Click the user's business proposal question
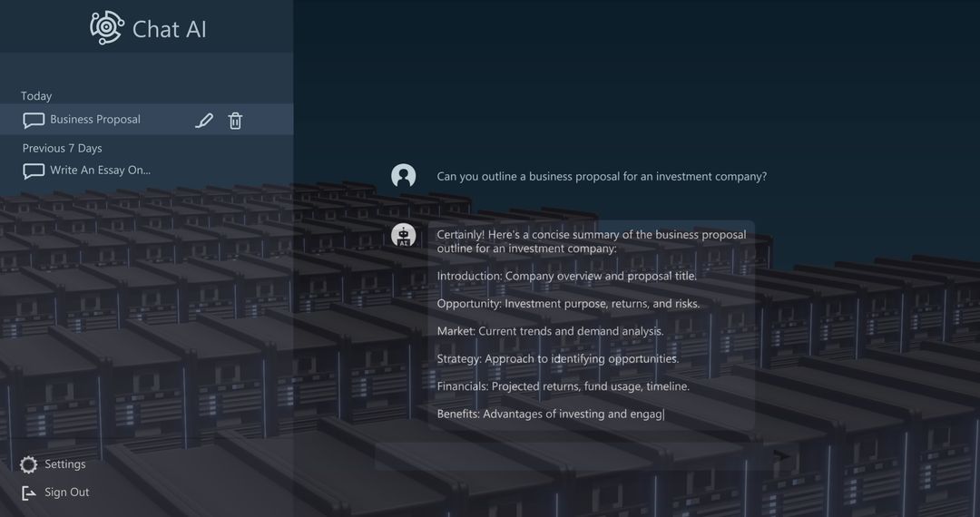Image resolution: width=980 pixels, height=517 pixels. tap(602, 177)
